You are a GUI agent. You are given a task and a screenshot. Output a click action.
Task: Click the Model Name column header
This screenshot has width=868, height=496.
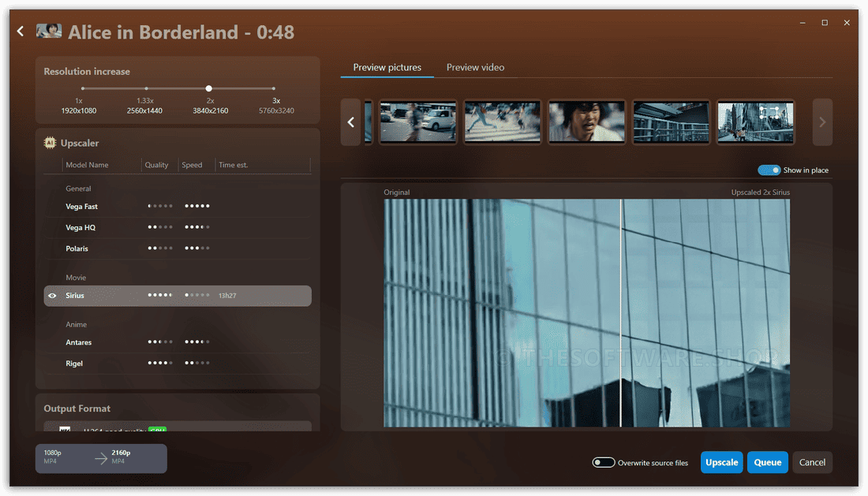tap(87, 165)
